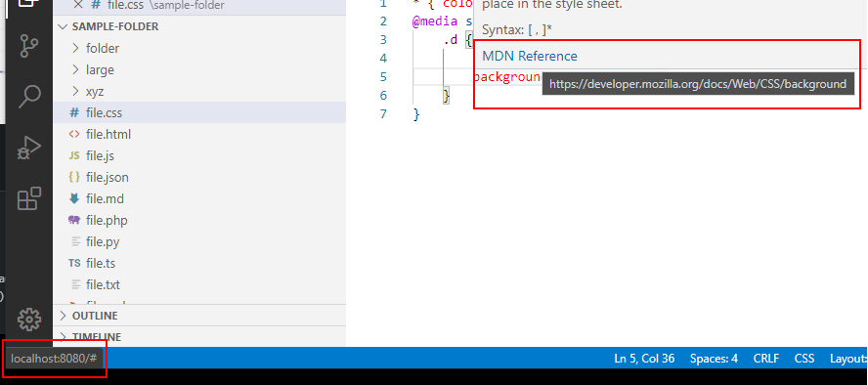Viewport: 868px width, 385px height.
Task: Open file.ts in the explorer
Action: (199, 263)
